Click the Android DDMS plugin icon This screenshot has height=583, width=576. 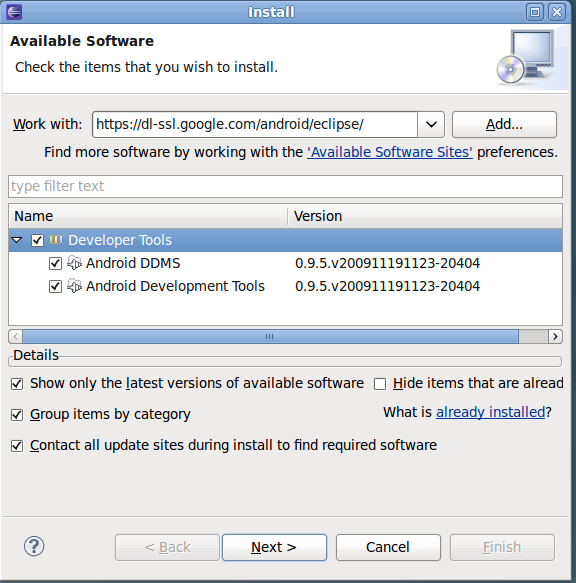(74, 263)
